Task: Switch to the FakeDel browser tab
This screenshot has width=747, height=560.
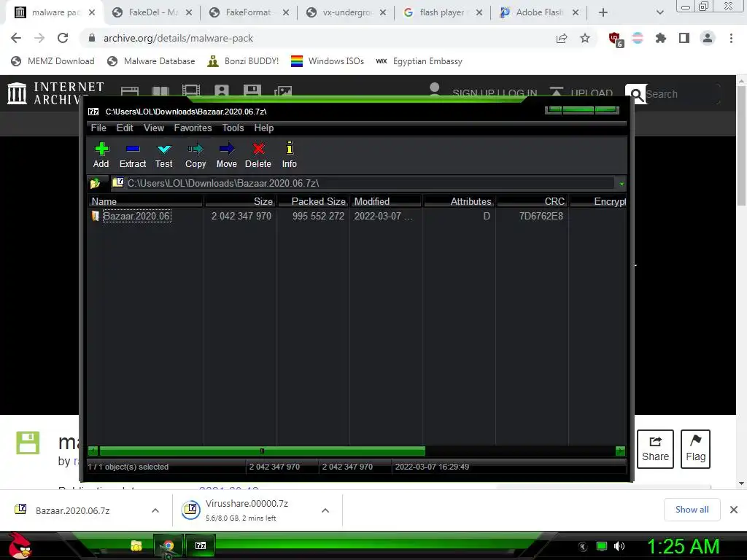Action: [x=153, y=12]
